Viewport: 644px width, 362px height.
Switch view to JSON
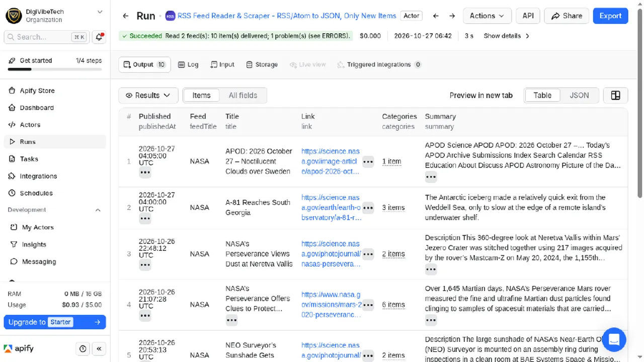(579, 96)
